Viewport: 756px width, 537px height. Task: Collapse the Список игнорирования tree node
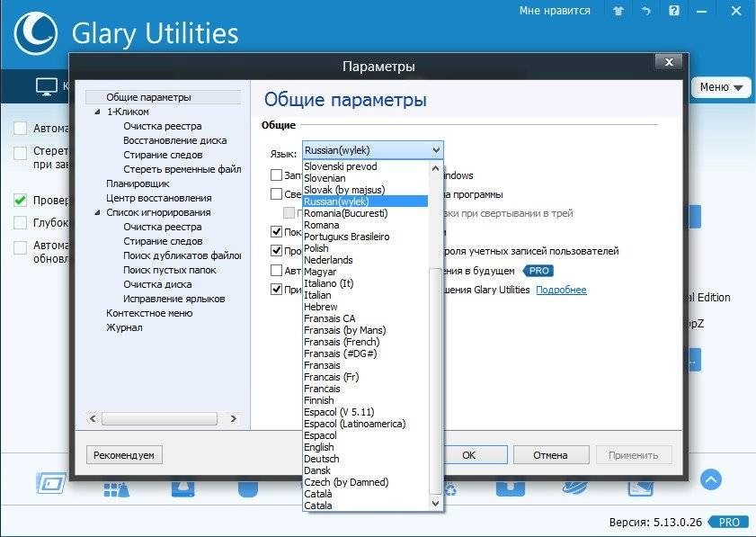(97, 212)
